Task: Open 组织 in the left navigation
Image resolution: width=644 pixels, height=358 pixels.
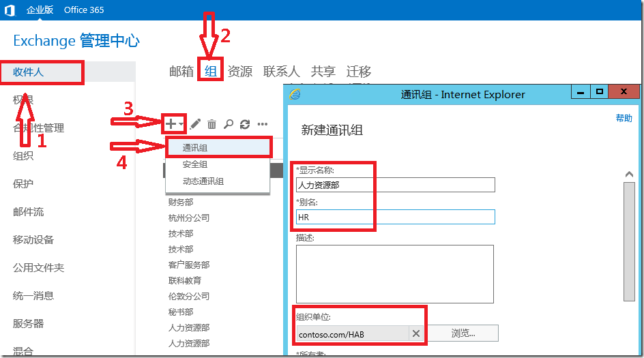Action: coord(23,156)
